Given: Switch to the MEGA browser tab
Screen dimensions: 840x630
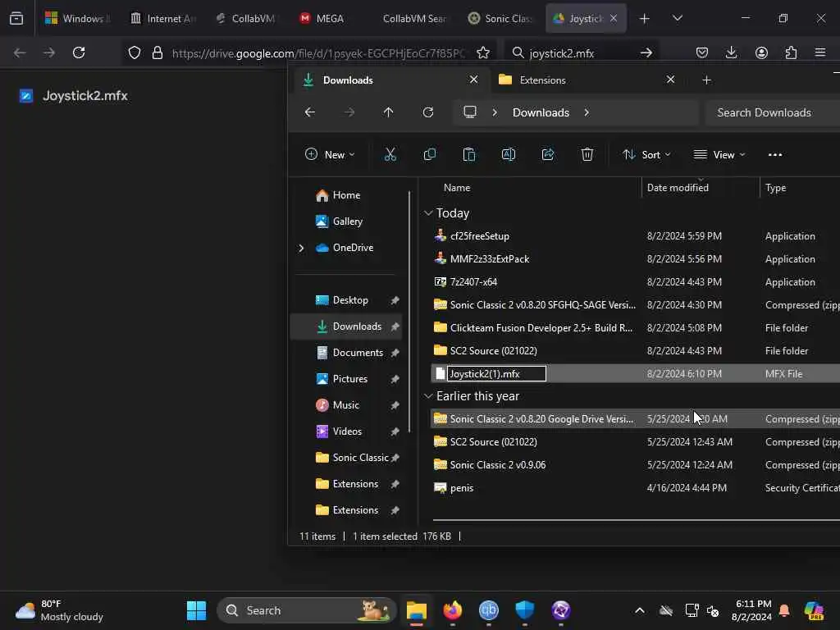Looking at the screenshot, I should click(x=322, y=18).
